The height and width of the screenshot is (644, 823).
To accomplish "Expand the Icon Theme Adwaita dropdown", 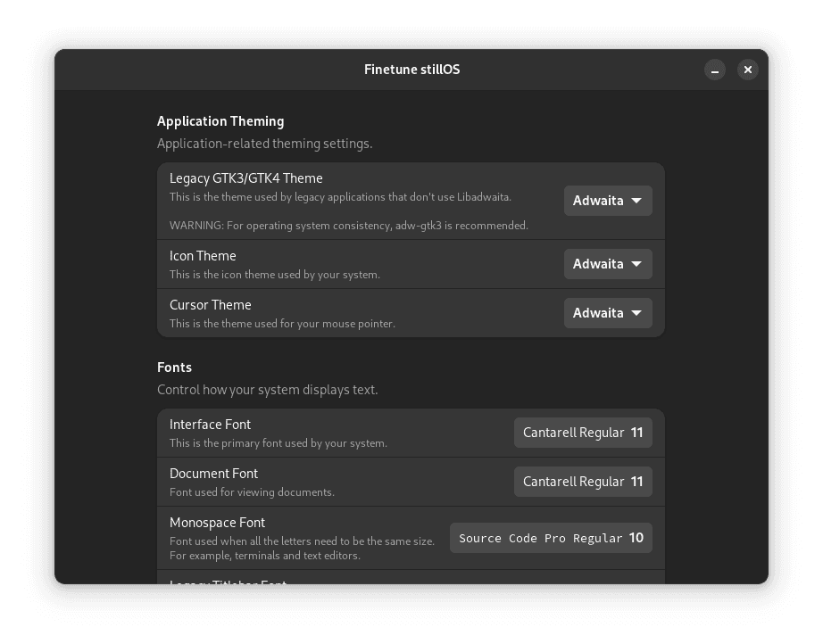I will 608,264.
